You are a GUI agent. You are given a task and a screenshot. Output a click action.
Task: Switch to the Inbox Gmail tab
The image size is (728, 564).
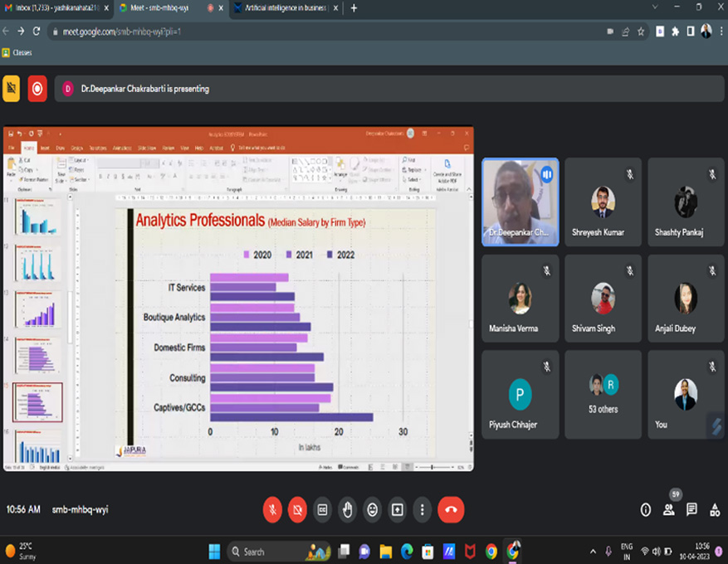tap(54, 8)
